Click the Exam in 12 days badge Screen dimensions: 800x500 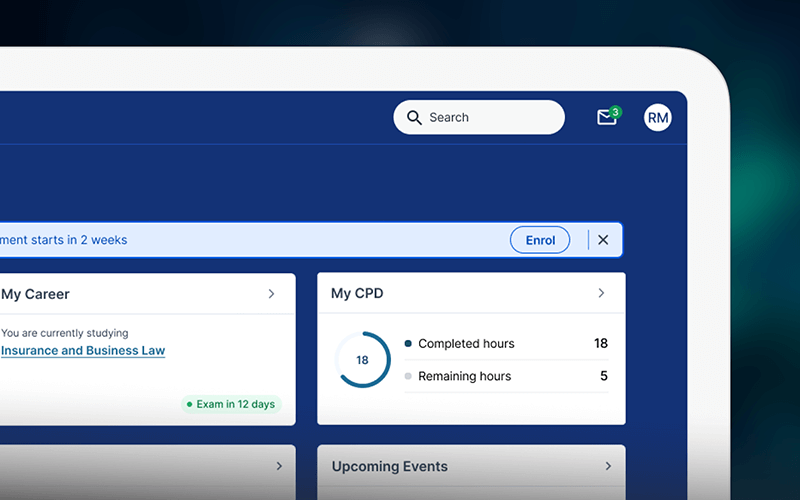(234, 404)
